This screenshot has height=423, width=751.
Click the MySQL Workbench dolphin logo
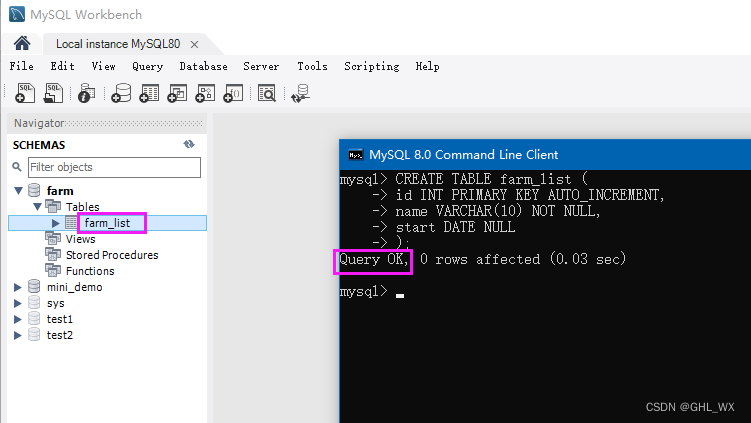point(17,14)
